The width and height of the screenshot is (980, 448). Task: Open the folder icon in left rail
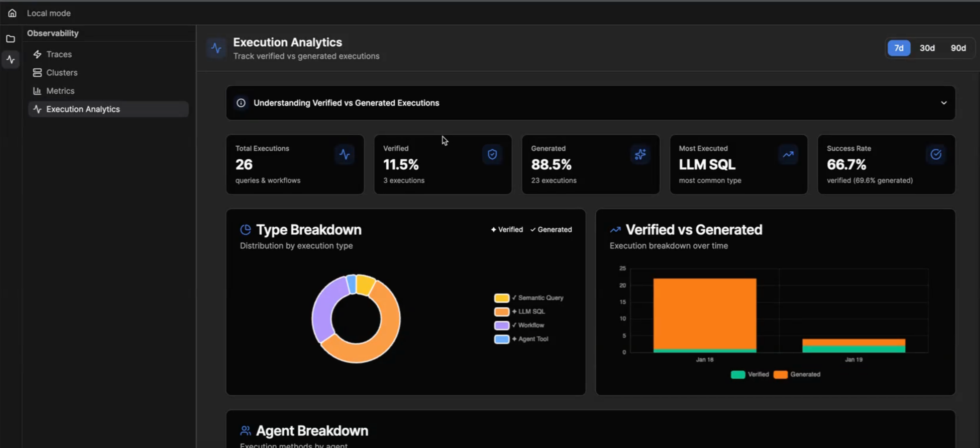pyautogui.click(x=11, y=39)
